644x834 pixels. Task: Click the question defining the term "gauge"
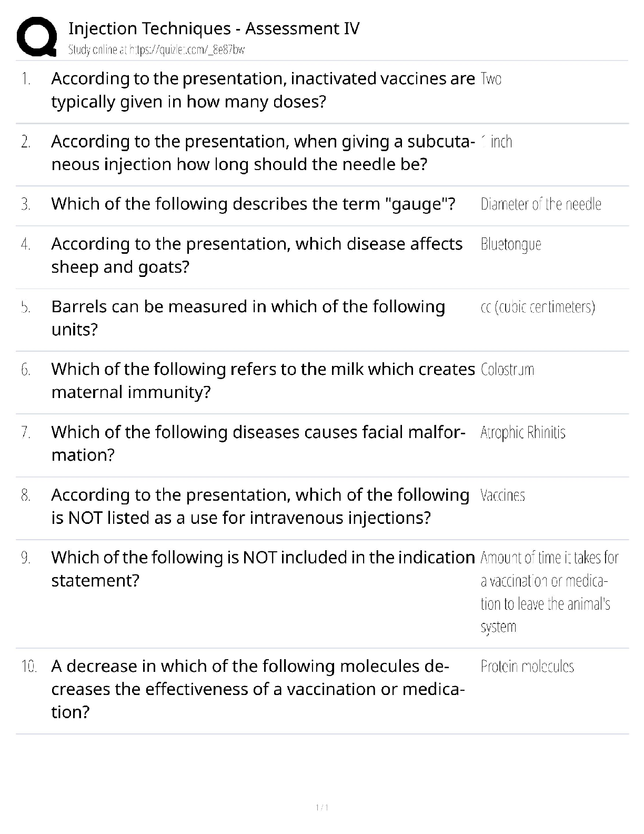(x=253, y=204)
